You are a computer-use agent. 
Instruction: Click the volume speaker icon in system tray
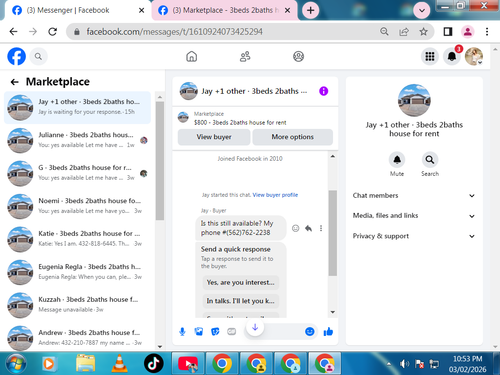[x=404, y=364]
